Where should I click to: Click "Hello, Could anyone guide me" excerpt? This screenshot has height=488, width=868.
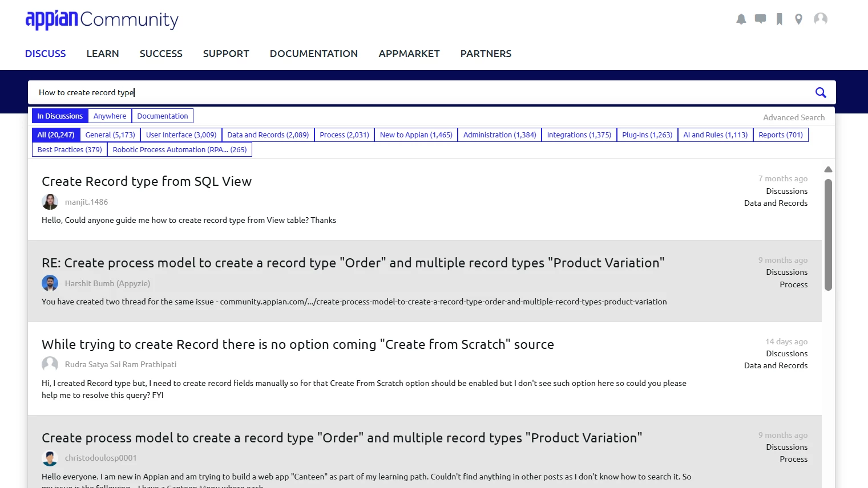click(189, 220)
